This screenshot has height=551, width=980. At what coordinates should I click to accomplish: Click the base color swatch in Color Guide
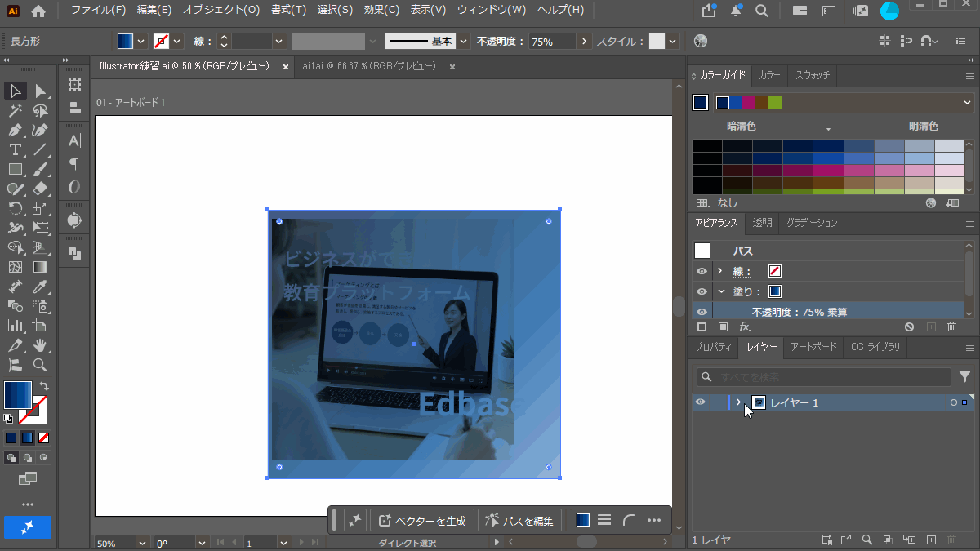coord(700,103)
